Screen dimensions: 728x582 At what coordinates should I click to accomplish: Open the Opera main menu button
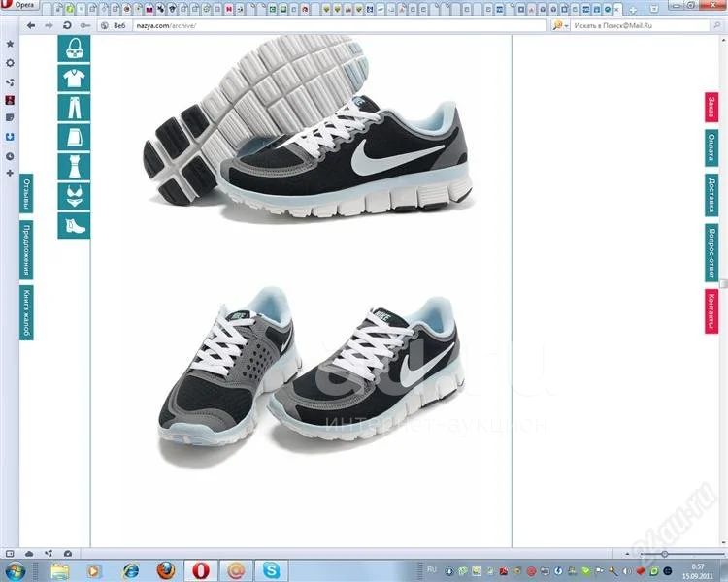point(19,5)
